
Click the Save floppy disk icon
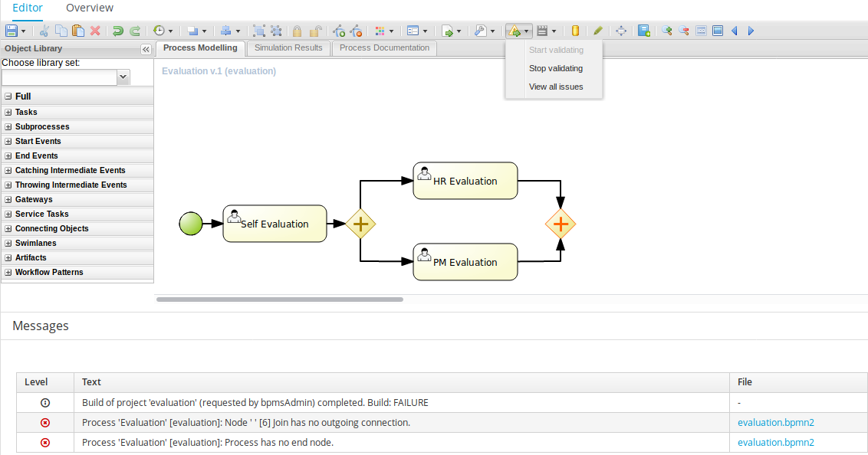(12, 31)
